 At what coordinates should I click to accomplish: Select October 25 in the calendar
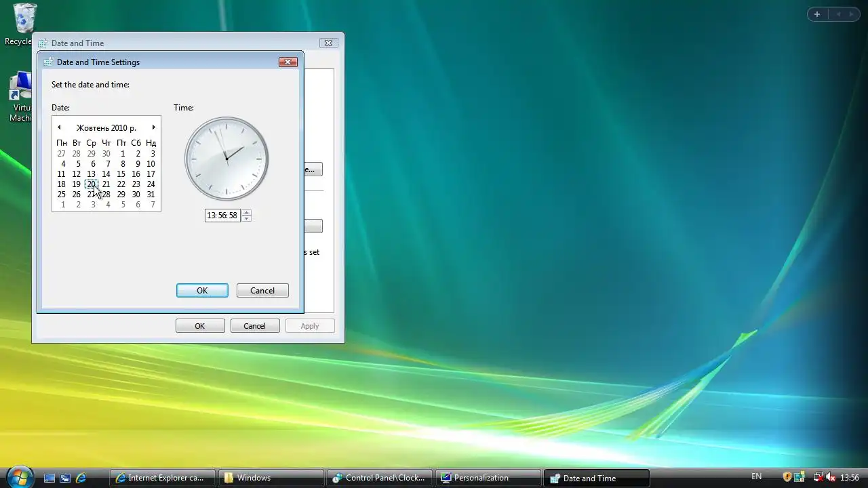tap(62, 195)
